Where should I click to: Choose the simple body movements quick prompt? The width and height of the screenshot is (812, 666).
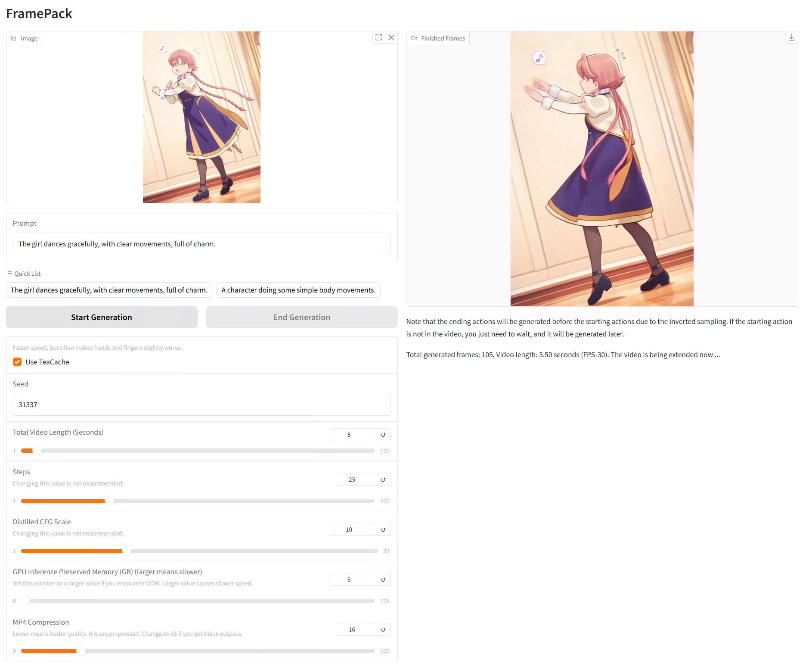[298, 290]
